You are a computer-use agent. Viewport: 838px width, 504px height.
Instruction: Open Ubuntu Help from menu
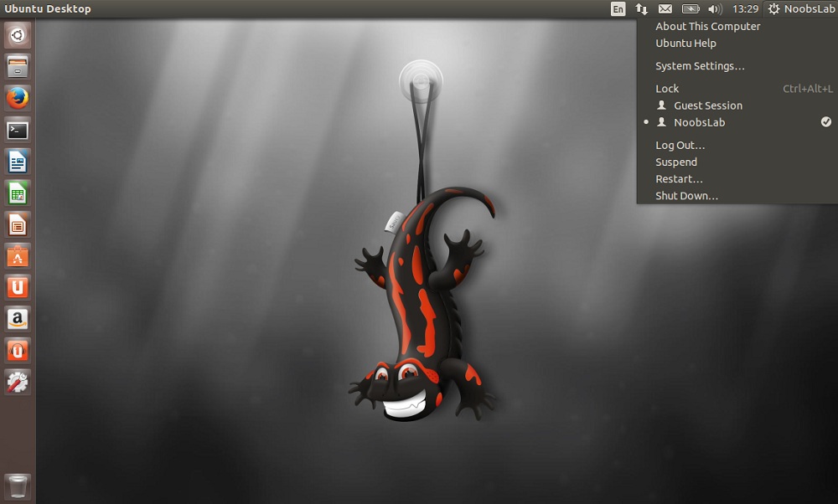click(x=685, y=44)
